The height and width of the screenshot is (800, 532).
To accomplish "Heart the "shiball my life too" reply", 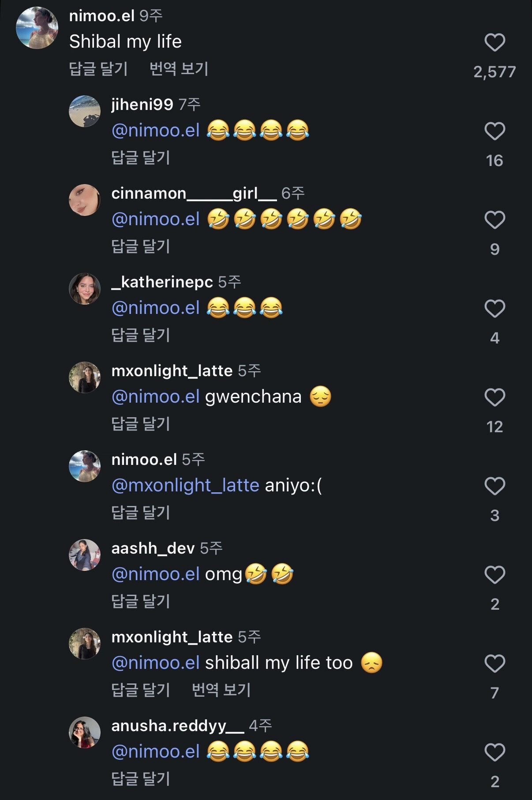I will (x=495, y=664).
